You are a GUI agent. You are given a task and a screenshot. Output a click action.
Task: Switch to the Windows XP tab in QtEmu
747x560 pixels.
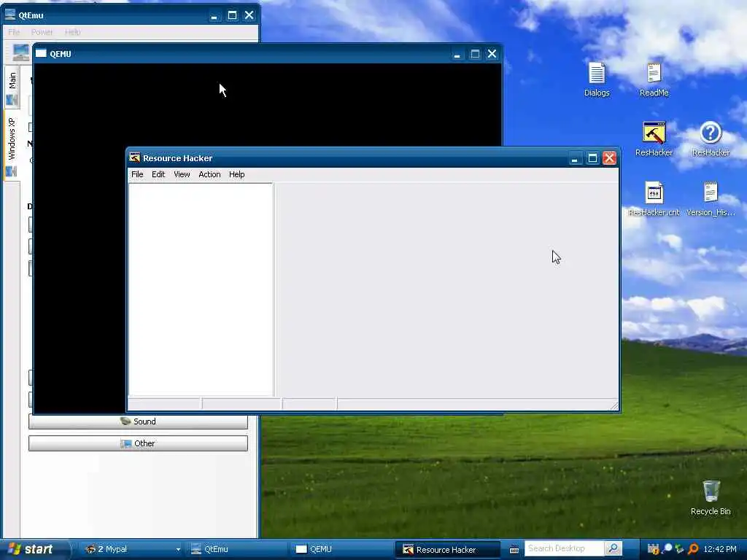[x=12, y=146]
